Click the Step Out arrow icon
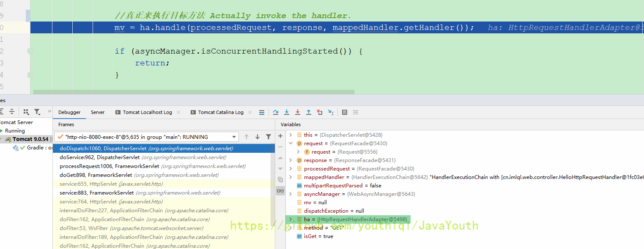The height and width of the screenshot is (249, 644). [309, 112]
